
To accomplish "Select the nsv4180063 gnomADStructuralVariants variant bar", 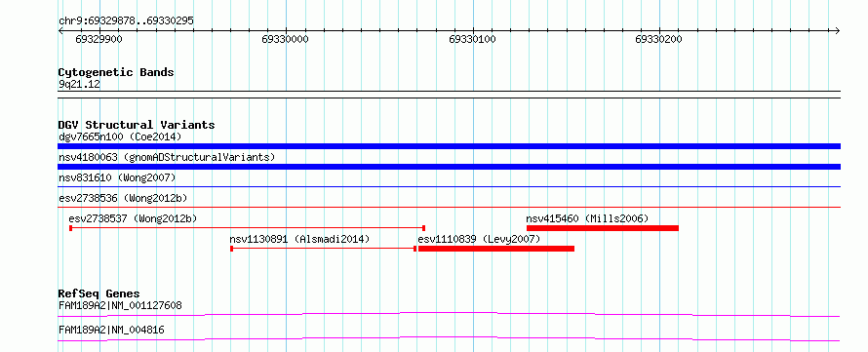I will tap(449, 167).
